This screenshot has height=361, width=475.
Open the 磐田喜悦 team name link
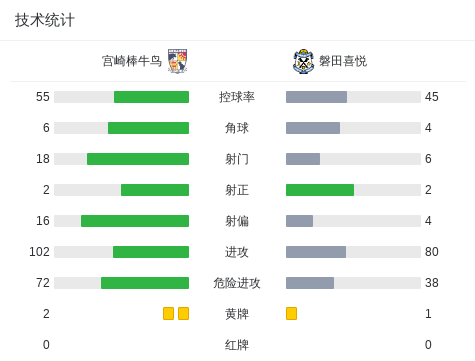point(343,61)
